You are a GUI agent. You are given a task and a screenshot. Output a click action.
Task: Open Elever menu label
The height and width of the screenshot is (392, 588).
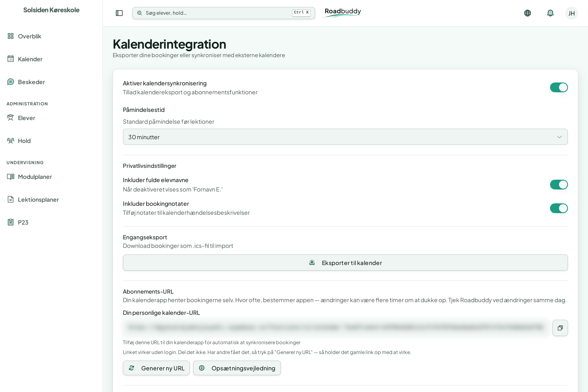(x=27, y=118)
